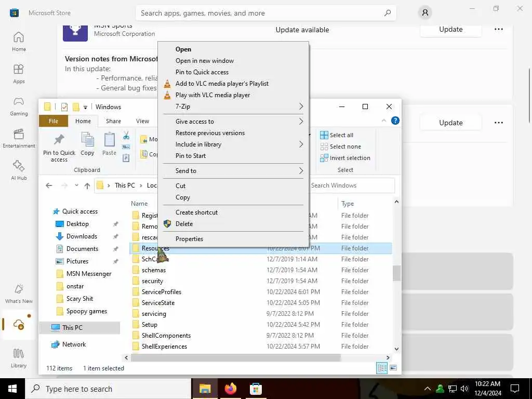Open File Explorer from the taskbar
Image resolution: width=532 pixels, height=399 pixels.
pyautogui.click(x=205, y=389)
